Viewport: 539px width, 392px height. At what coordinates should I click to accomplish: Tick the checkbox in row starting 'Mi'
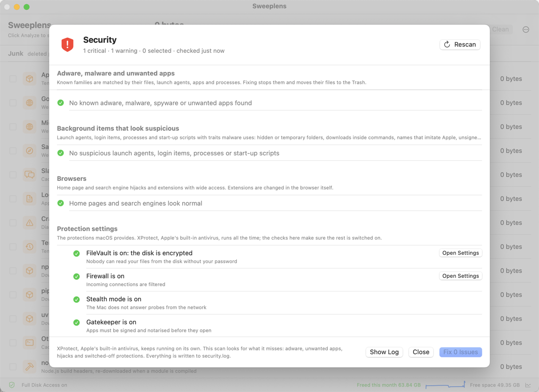pos(13,126)
